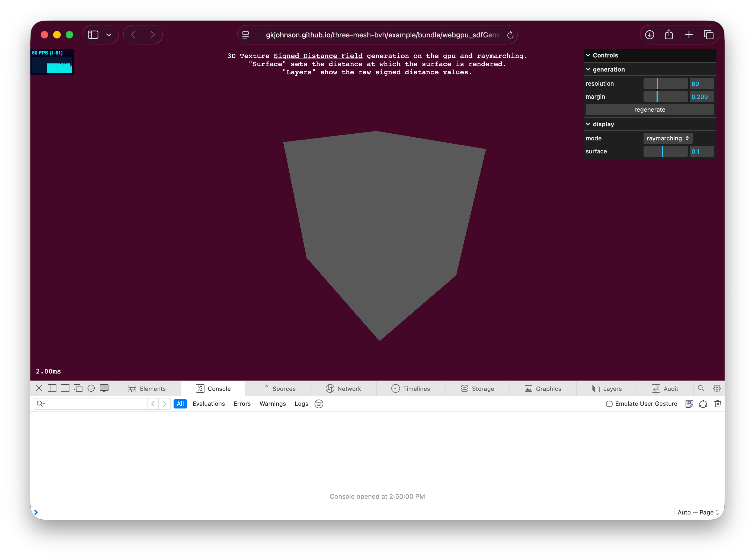Viewport: 755px width, 560px height.
Task: Click the regenerate button
Action: [649, 110]
